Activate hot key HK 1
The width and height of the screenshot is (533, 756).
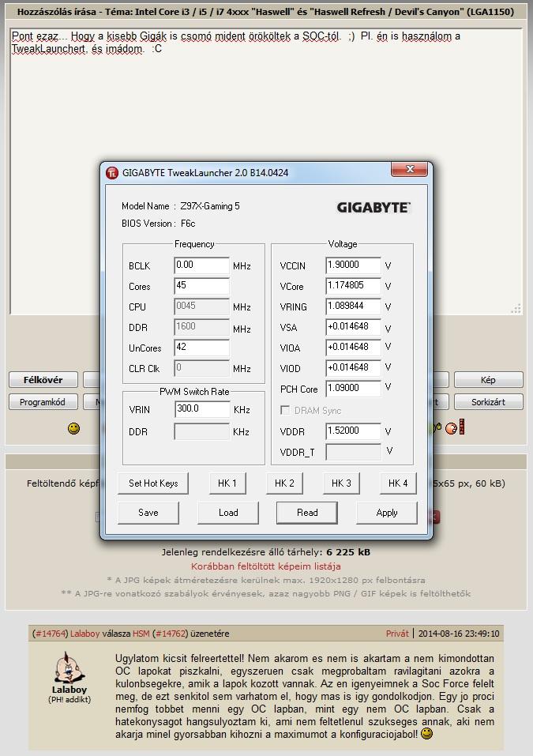[227, 483]
